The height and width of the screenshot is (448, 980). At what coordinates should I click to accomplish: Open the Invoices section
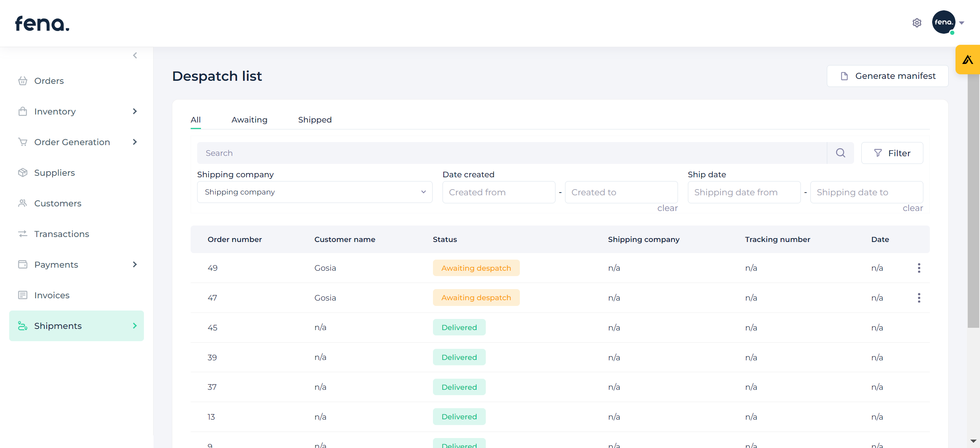click(52, 295)
